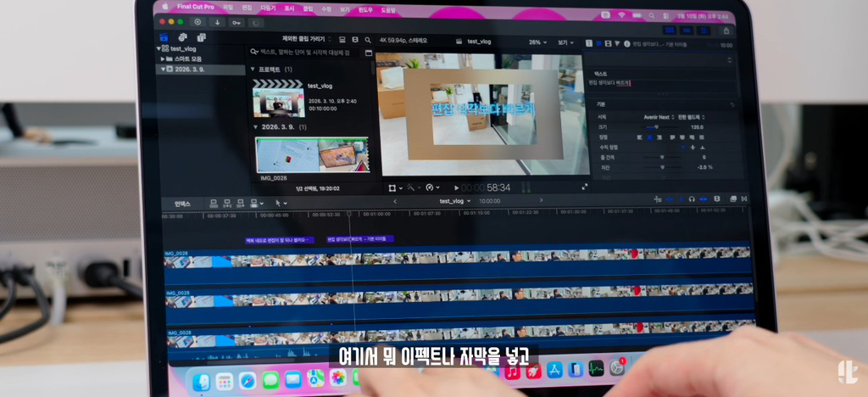Toggle solo headphones icon in timeline
The width and height of the screenshot is (868, 397).
692,199
